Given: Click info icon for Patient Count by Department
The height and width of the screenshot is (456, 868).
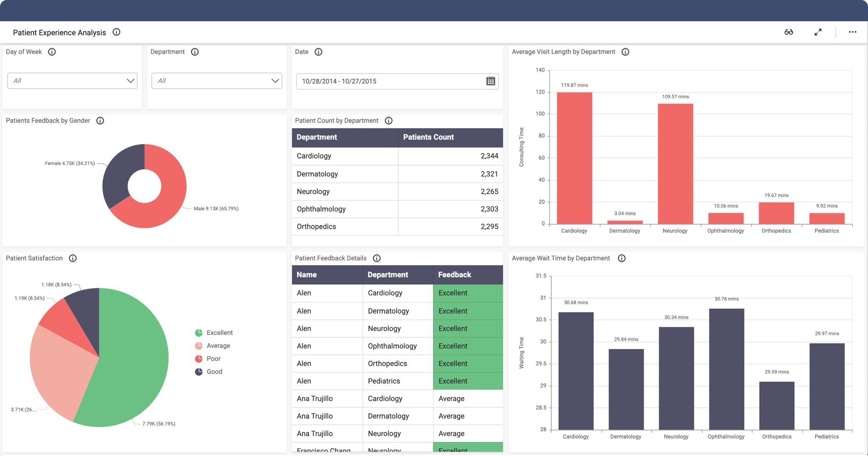Looking at the screenshot, I should pos(388,121).
